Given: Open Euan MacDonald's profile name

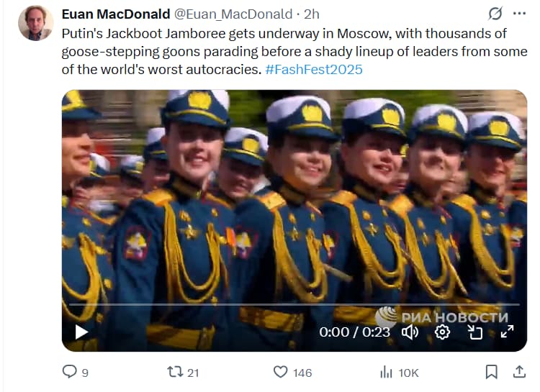Looking at the screenshot, I should (x=116, y=14).
